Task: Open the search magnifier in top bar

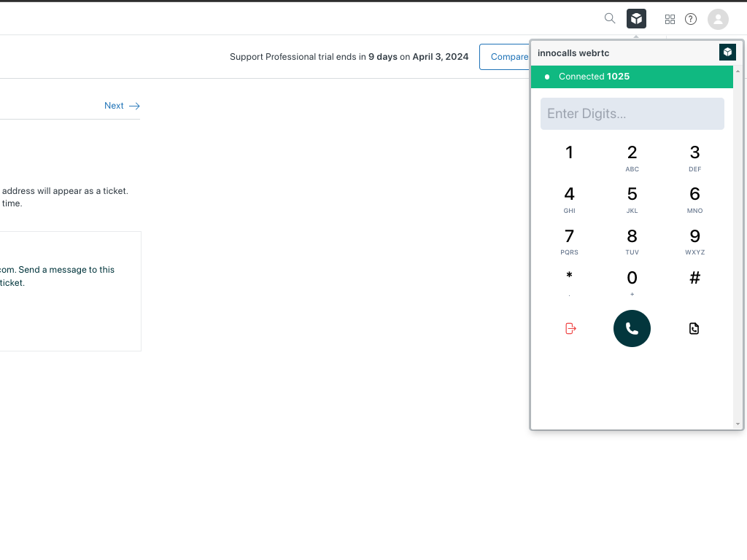Action: point(610,19)
